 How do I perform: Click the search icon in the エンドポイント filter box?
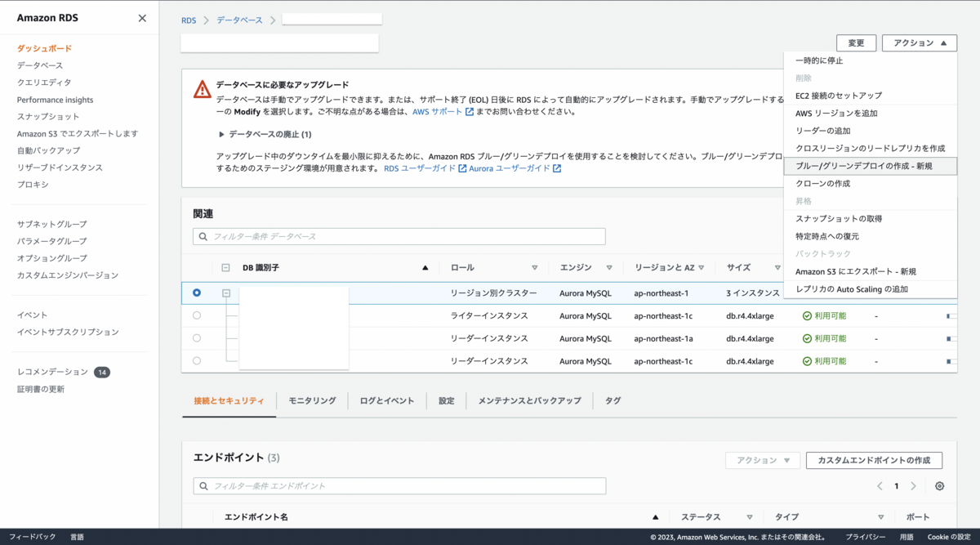[203, 486]
